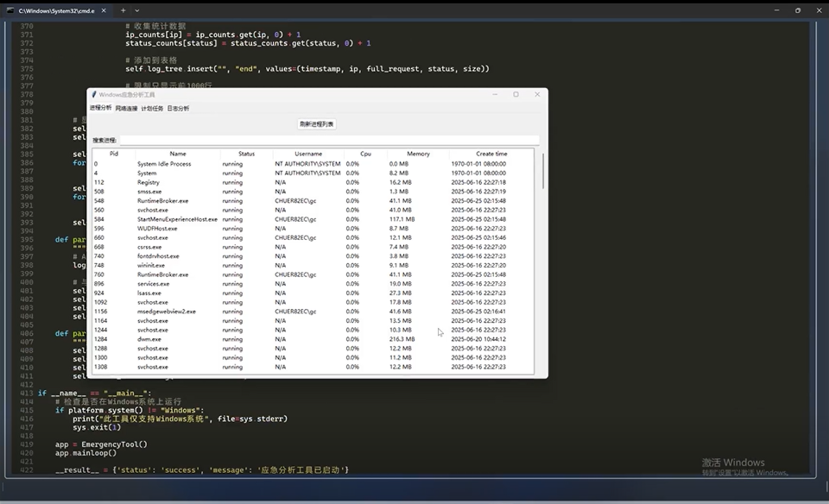The height and width of the screenshot is (504, 829).
Task: Click the Cpu column header
Action: pyautogui.click(x=366, y=154)
